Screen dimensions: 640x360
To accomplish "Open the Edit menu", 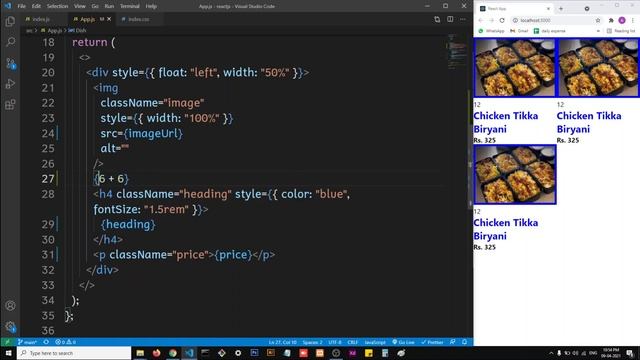I will click(x=36, y=6).
